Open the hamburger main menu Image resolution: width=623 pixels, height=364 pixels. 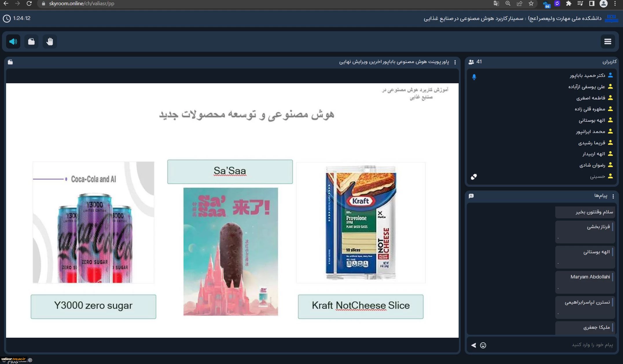click(x=608, y=42)
